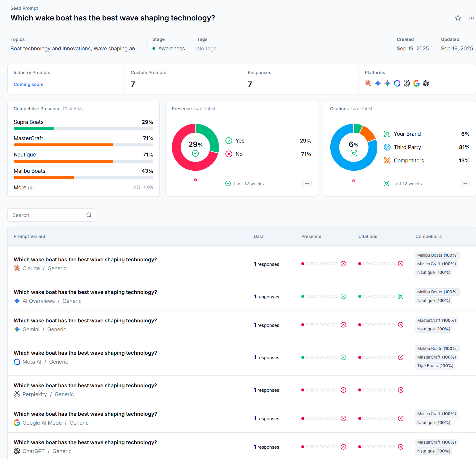Click MasterCraft (100%) tag in Gemini row
The height and width of the screenshot is (459, 476).
click(x=437, y=320)
